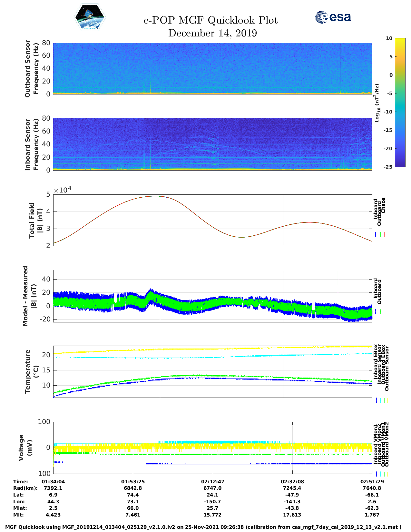Image resolution: width=411 pixels, height=532 pixels.
Task: Click the Voltage panel legend color markers
Action: point(382,474)
